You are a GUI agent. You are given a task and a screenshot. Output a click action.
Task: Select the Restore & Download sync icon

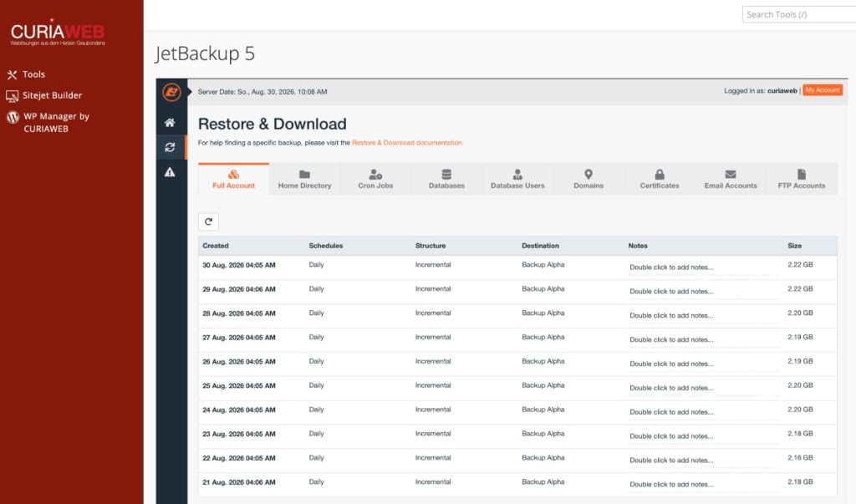click(170, 147)
